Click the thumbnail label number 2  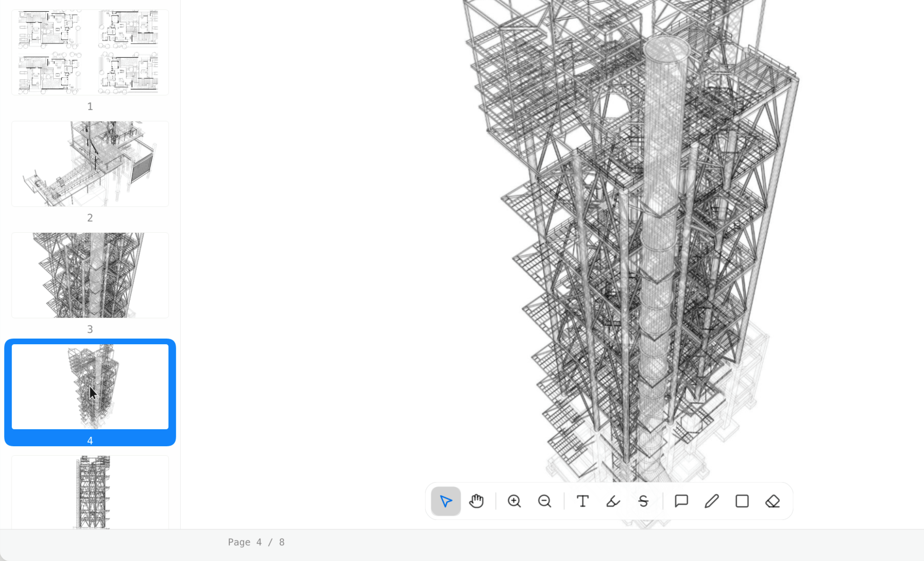tap(90, 218)
